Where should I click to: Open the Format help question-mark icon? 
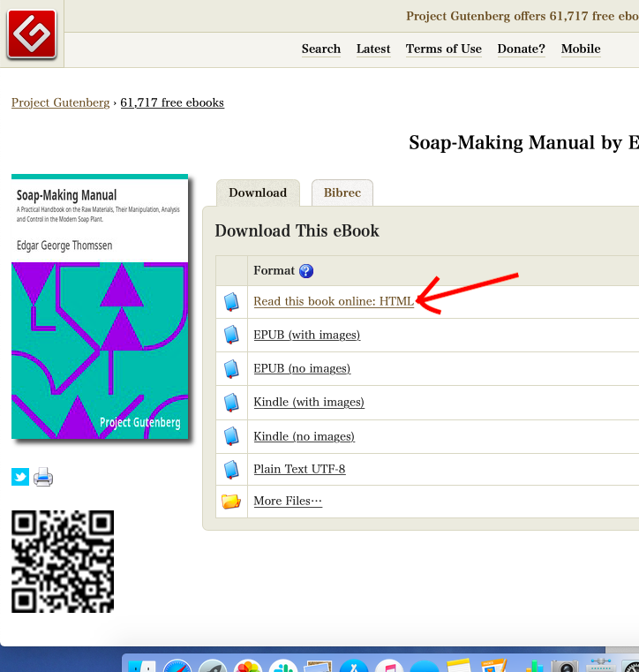click(305, 271)
